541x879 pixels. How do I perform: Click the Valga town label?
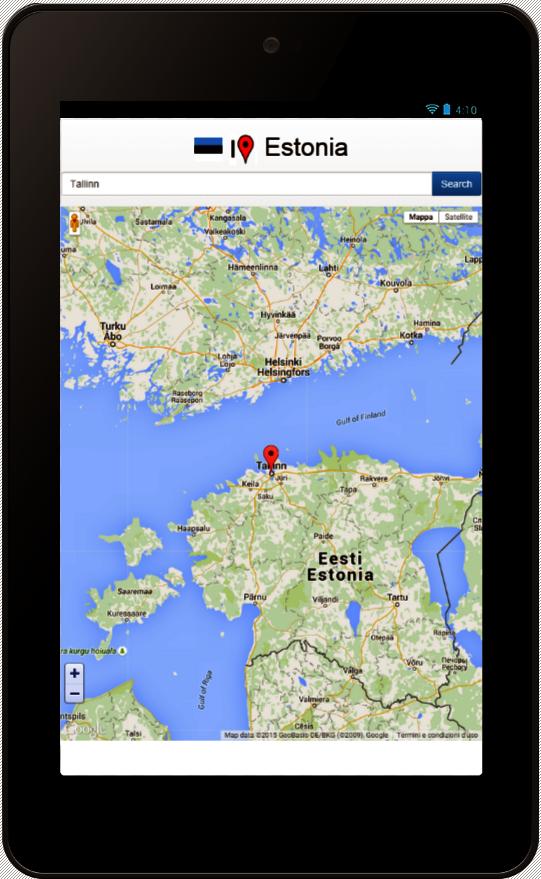[353, 670]
